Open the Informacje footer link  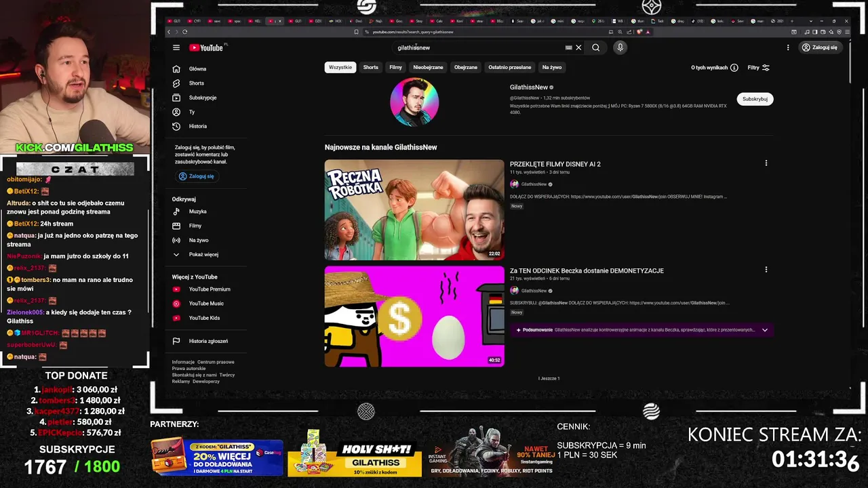click(183, 362)
